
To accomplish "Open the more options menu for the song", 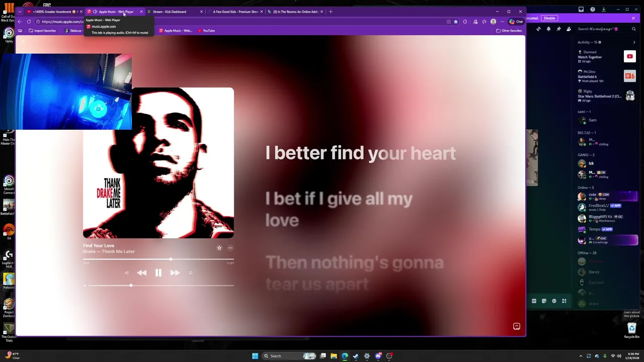I will [x=230, y=248].
